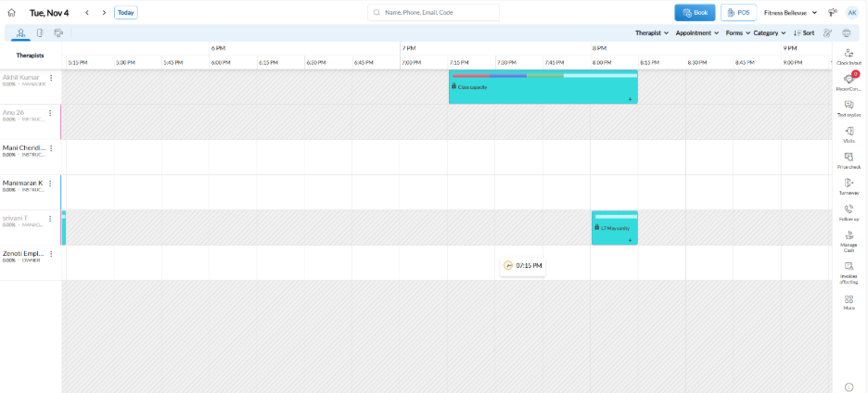Open HyperConnect messages with red badge
Image resolution: width=868 pixels, height=393 pixels.
(x=849, y=81)
